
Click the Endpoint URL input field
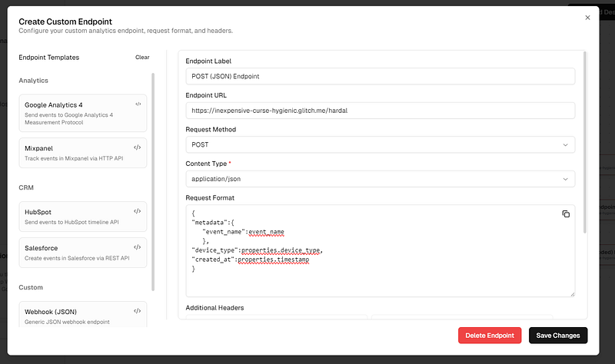[380, 111]
